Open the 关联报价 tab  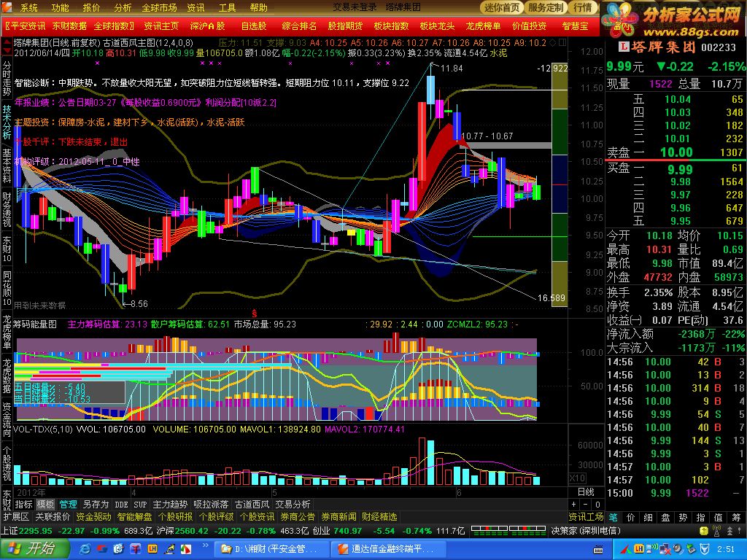(x=53, y=517)
